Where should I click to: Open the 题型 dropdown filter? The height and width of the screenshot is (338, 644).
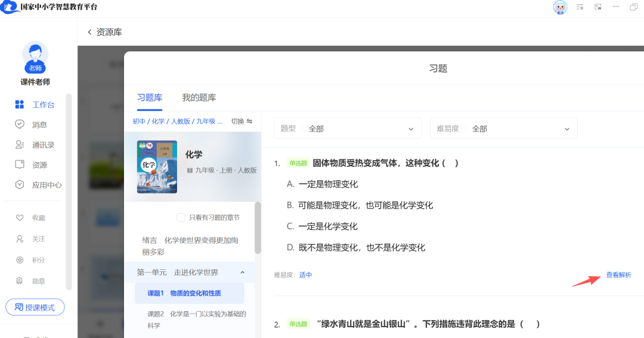pyautogui.click(x=347, y=129)
